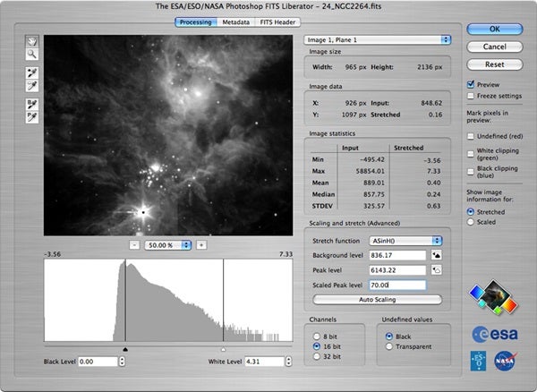This screenshot has width=537, height=392.
Task: Click the histogram graph area
Action: (168, 300)
